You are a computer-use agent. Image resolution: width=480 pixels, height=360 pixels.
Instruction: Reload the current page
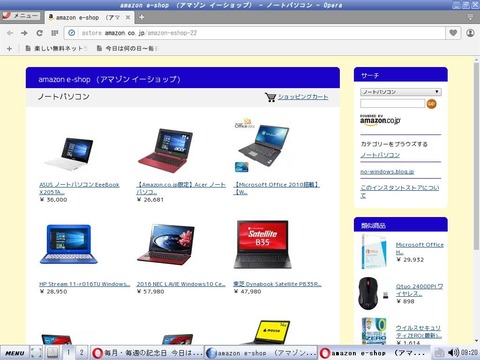[39, 33]
